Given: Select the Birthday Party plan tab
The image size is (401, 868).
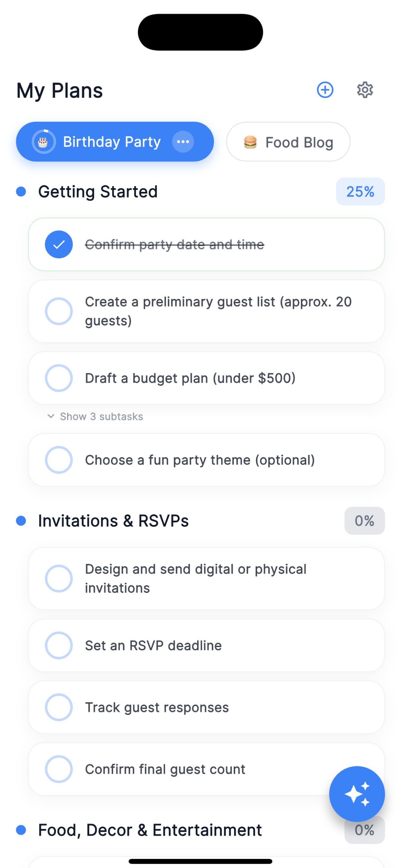Looking at the screenshot, I should [111, 142].
